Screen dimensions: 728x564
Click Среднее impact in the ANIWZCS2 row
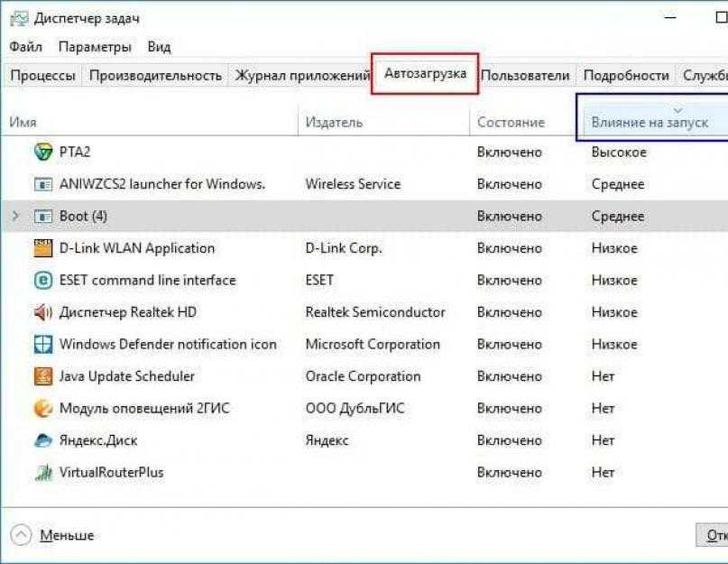[x=618, y=184]
